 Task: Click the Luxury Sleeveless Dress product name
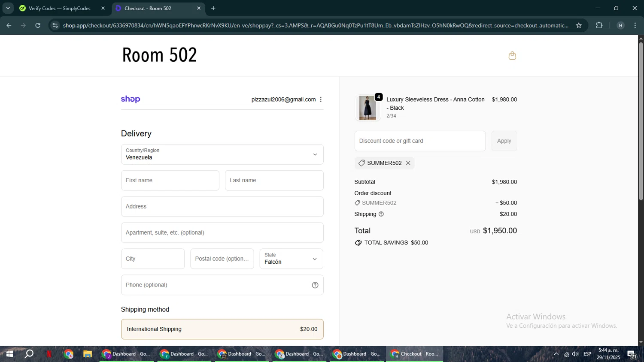435,104
